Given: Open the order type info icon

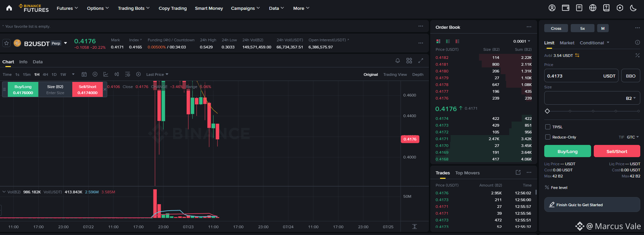Looking at the screenshot, I should (638, 43).
